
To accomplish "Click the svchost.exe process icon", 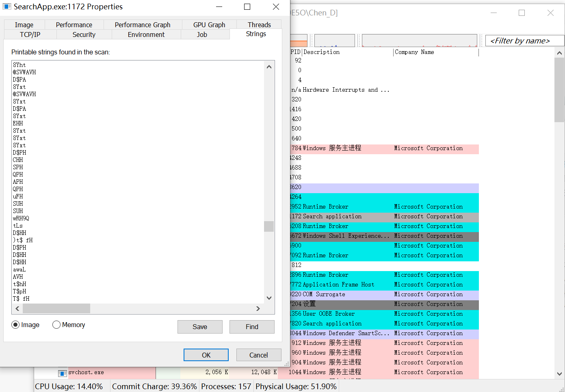I will coord(62,373).
